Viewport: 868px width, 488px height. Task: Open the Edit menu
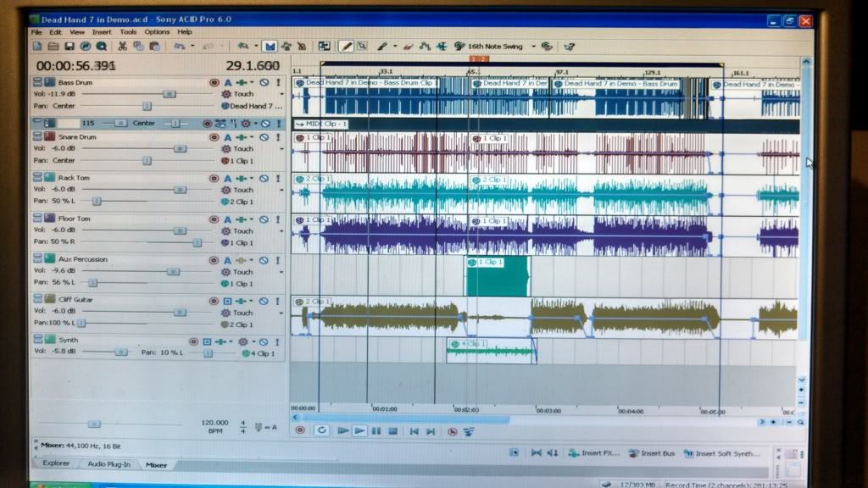click(55, 32)
